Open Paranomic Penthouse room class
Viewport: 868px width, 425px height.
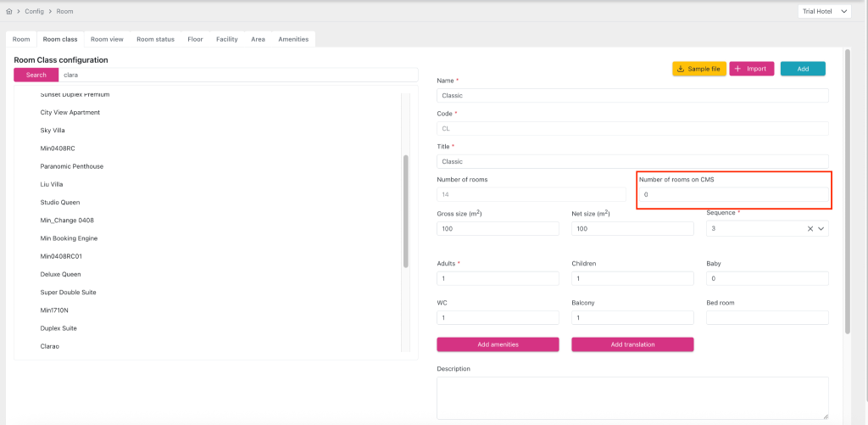[x=72, y=166]
